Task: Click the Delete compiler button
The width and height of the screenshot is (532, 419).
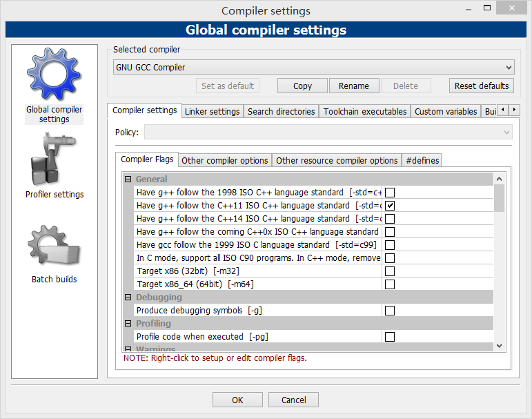Action: pos(406,86)
